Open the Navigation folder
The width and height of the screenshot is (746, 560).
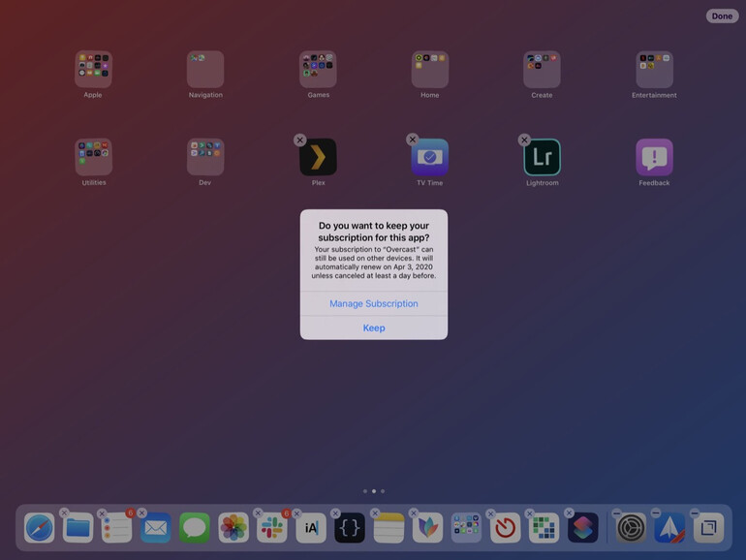(205, 70)
